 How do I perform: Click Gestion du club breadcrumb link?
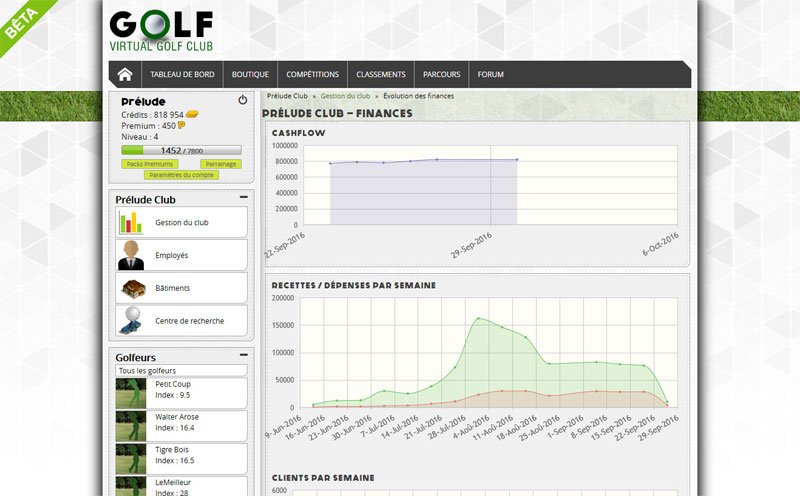(345, 96)
